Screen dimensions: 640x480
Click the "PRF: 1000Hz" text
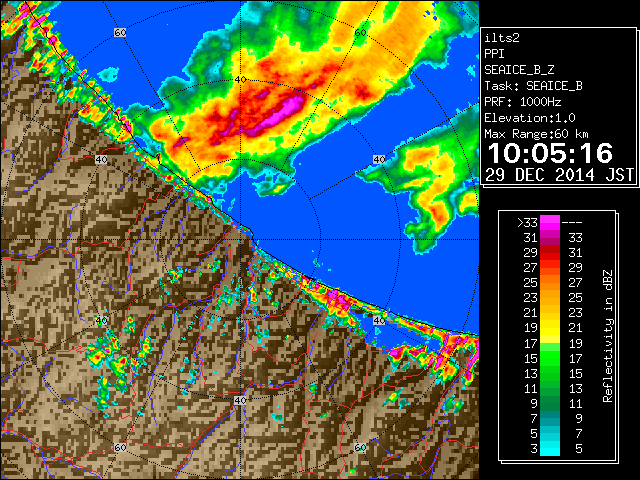pyautogui.click(x=523, y=102)
